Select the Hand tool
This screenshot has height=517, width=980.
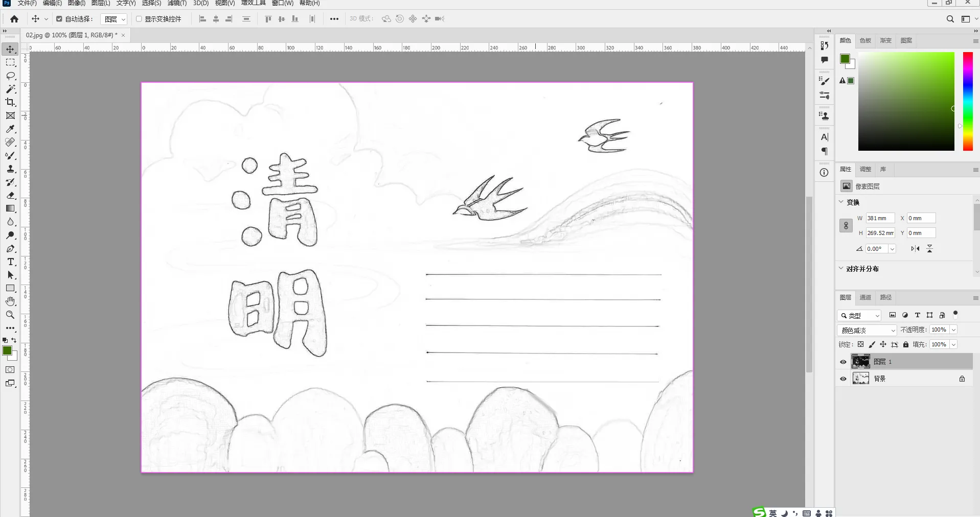click(x=10, y=301)
